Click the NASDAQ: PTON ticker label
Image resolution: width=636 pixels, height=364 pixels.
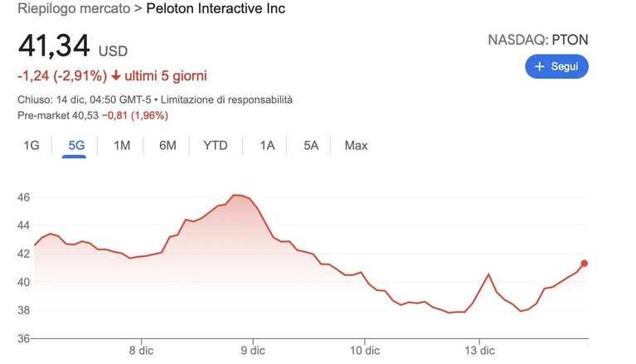538,40
